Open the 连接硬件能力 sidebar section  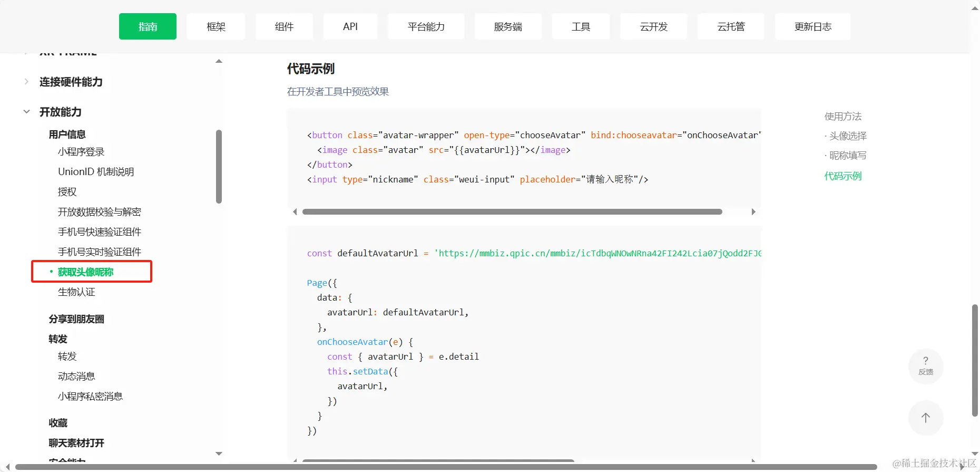tap(71, 82)
